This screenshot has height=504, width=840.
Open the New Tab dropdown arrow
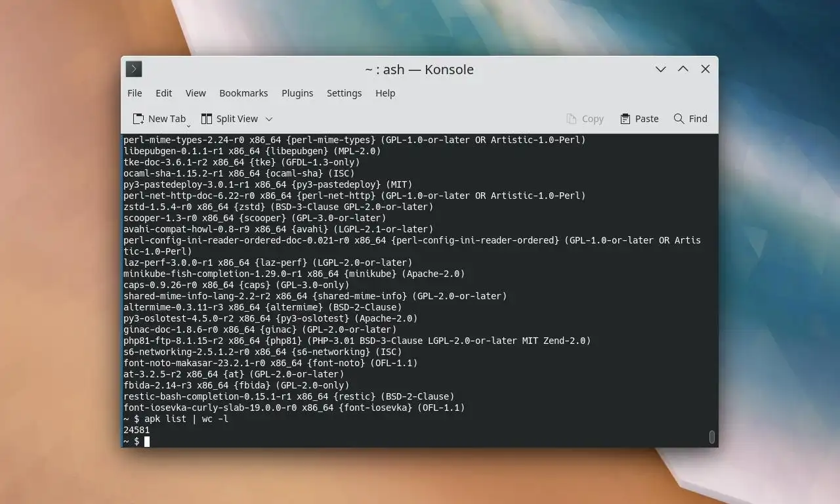pyautogui.click(x=188, y=125)
